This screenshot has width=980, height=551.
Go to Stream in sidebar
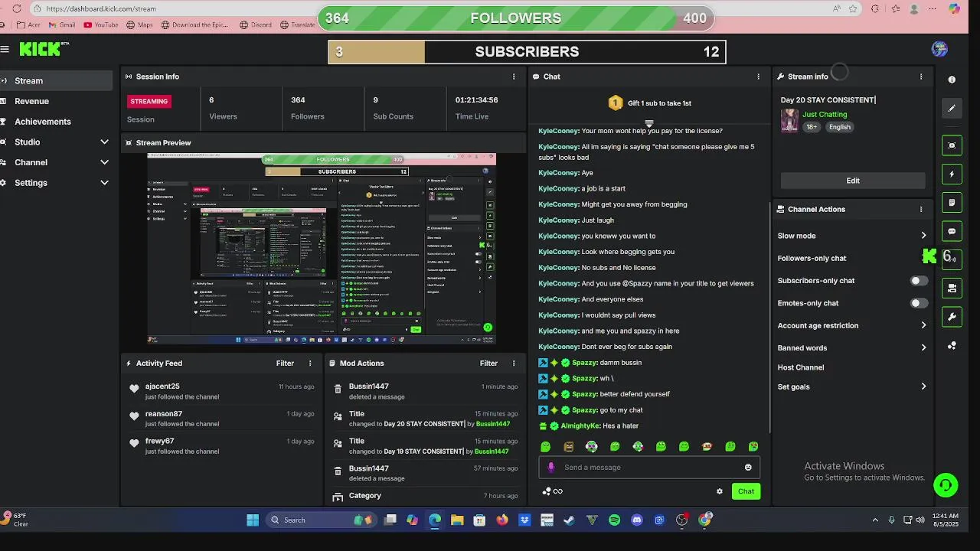tap(57, 80)
